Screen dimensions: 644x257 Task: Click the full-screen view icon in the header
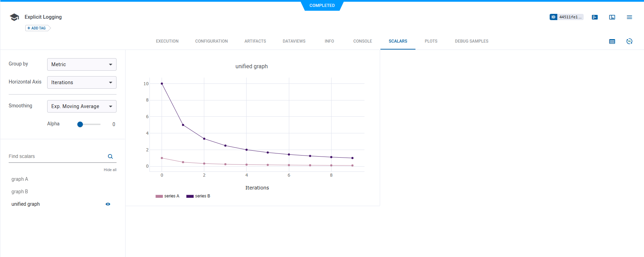coord(612,17)
